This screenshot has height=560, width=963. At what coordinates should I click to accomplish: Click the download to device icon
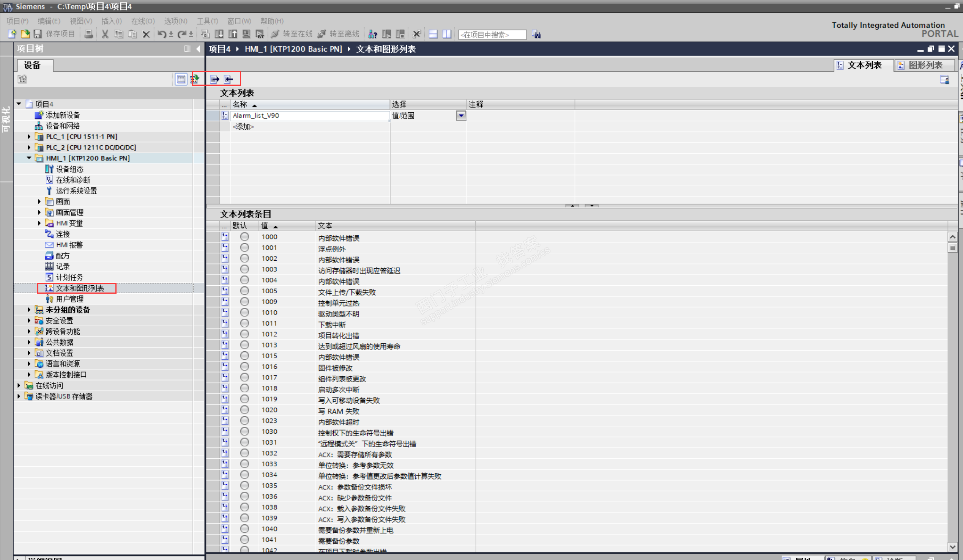(x=219, y=35)
